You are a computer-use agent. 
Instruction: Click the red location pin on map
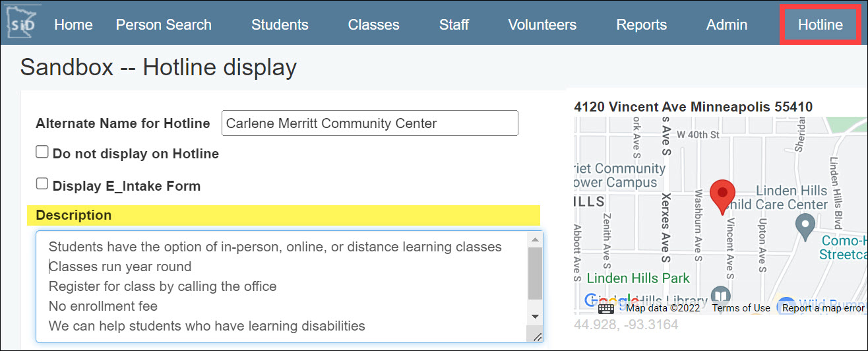click(x=722, y=193)
